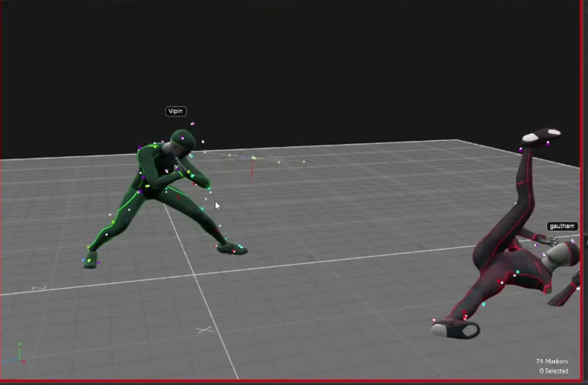Click the X axis label on floor grid
Viewport: 588px width, 385px height.
pos(205,330)
